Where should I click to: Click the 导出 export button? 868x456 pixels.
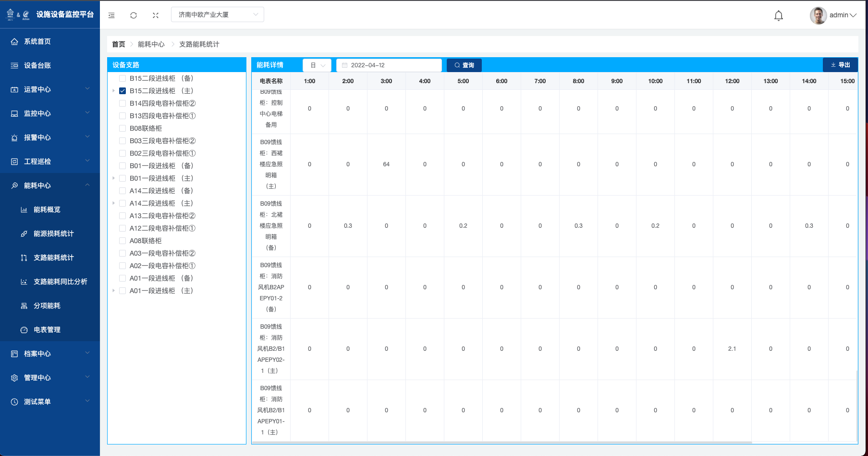tap(840, 65)
